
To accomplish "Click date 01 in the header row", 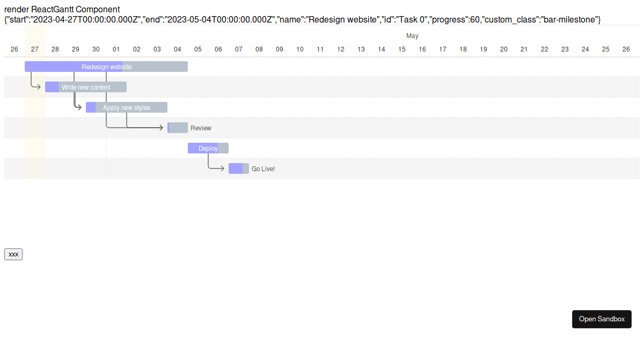I will pos(116,49).
